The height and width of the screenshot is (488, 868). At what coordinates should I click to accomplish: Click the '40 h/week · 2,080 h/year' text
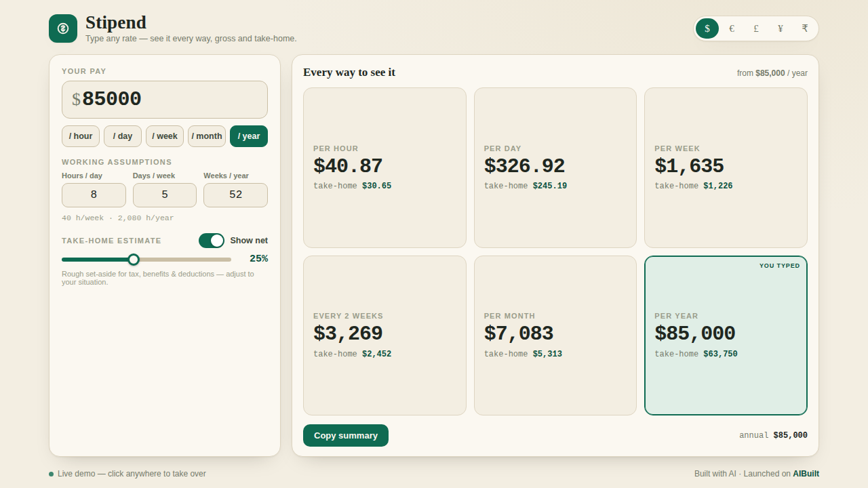pyautogui.click(x=117, y=218)
